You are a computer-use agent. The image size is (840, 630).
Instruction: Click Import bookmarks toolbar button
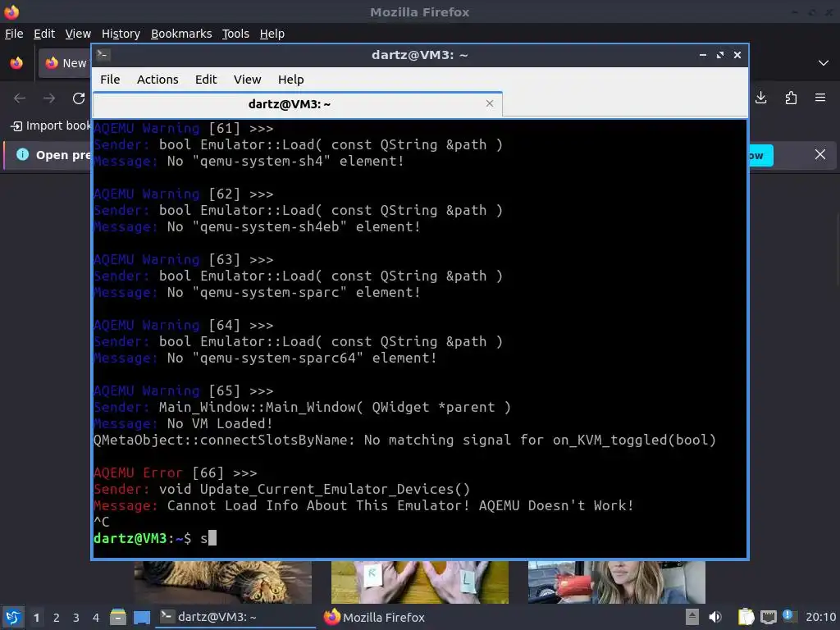(x=50, y=126)
